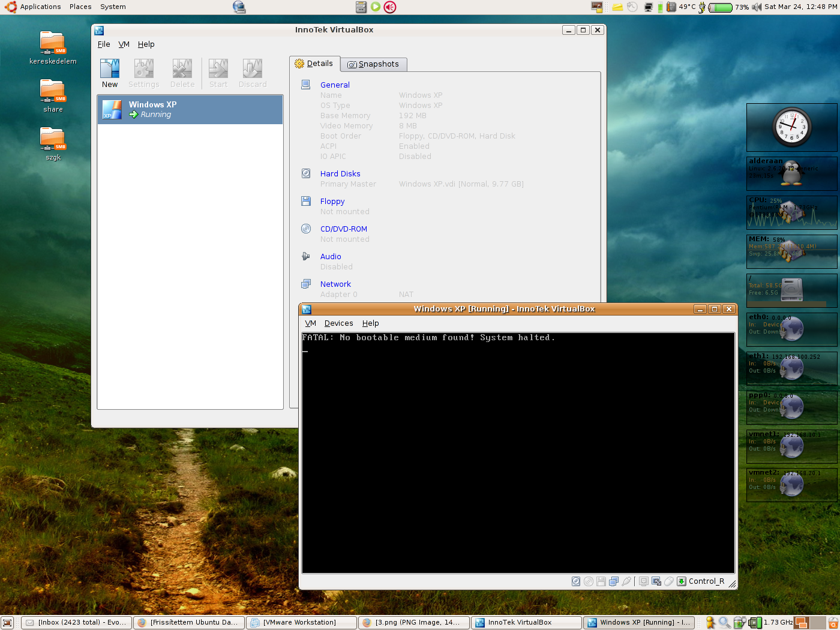Switch to the Snapshots tab

click(x=373, y=64)
